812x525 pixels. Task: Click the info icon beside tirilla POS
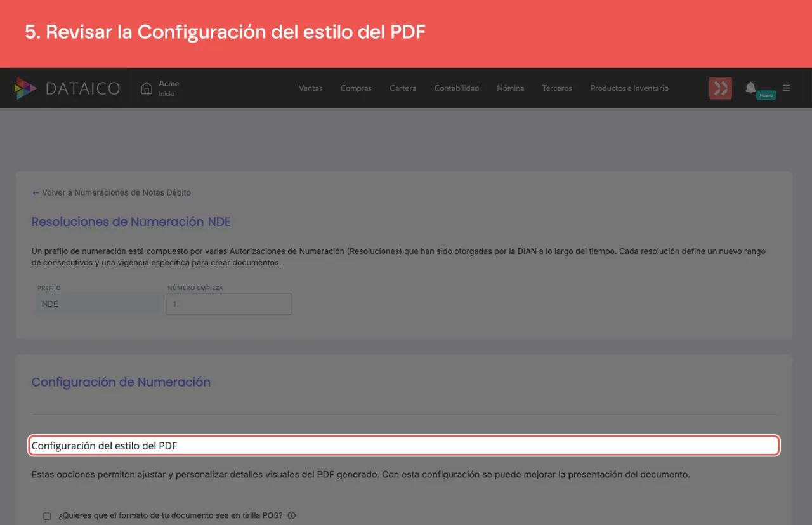[x=292, y=515]
